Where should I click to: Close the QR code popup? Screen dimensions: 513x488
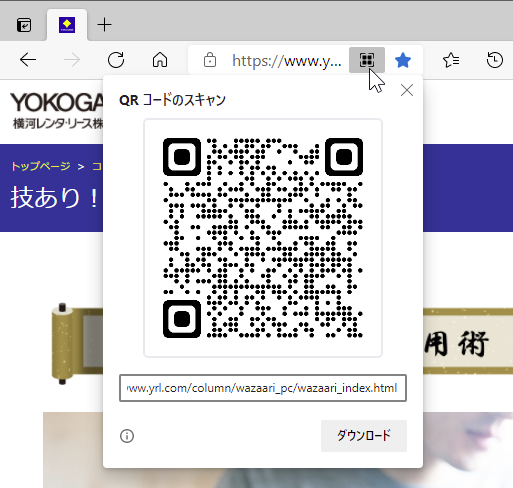tap(407, 90)
